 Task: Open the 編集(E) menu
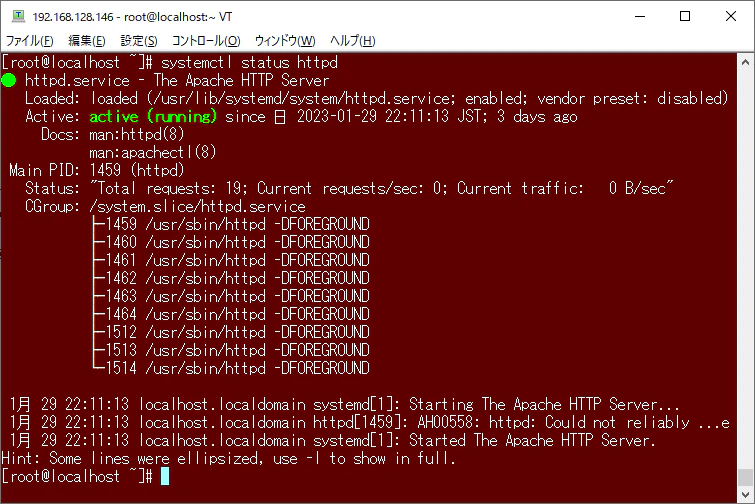point(87,41)
